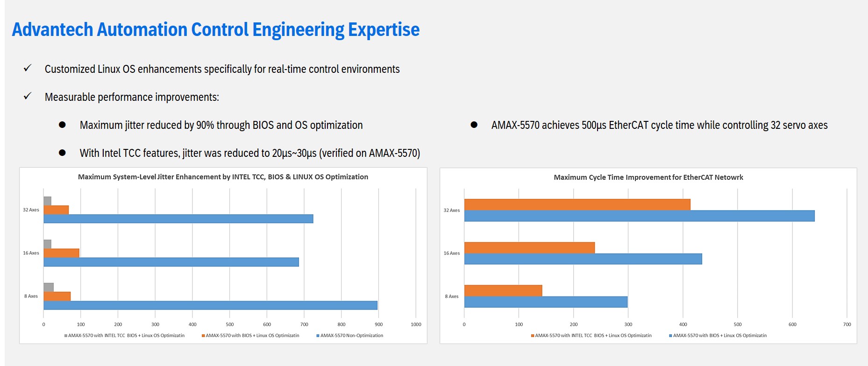Click the orange 32 Axes bar in the EtherCAT chart
This screenshot has height=366, width=868.
[x=577, y=204]
